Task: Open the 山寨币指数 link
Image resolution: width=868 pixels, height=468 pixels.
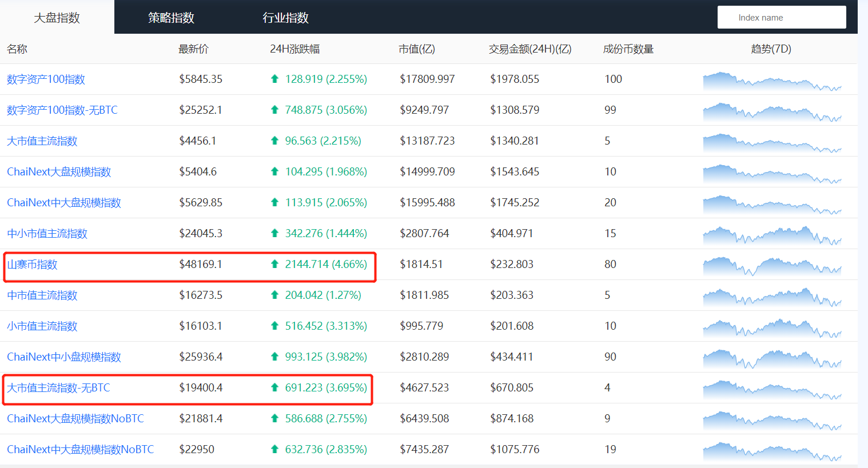Action: [x=32, y=265]
